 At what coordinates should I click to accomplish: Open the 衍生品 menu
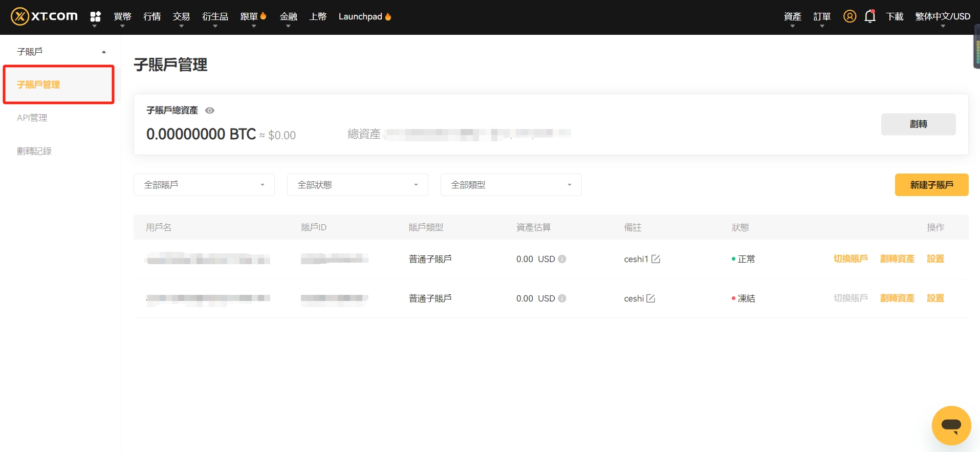[x=215, y=16]
